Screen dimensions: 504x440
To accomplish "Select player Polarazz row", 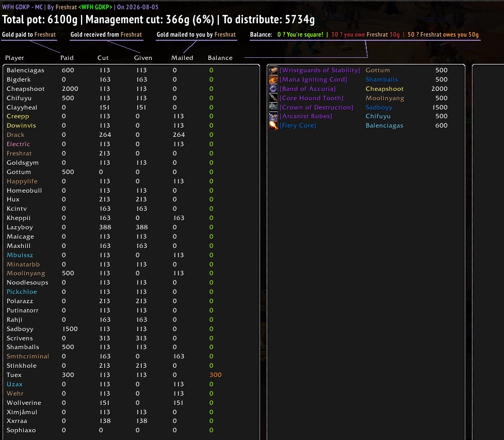I will tap(131, 301).
